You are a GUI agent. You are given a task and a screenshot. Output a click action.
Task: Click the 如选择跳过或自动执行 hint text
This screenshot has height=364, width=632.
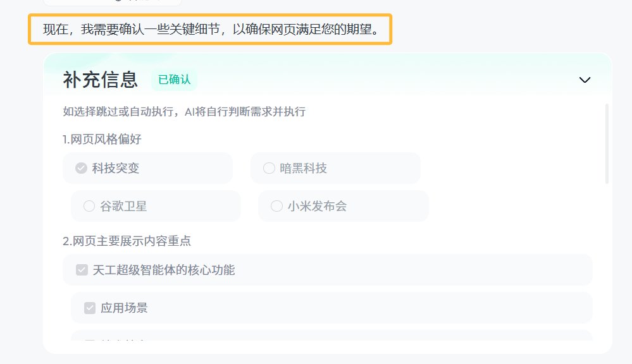pos(184,112)
